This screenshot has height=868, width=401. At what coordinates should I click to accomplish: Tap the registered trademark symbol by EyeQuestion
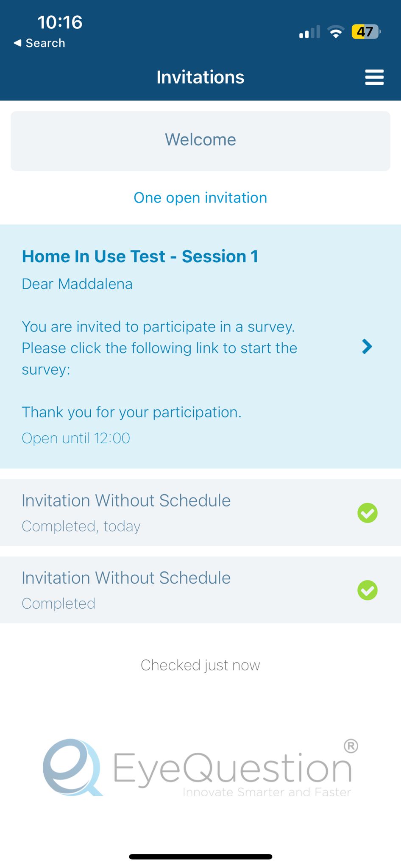click(x=351, y=746)
